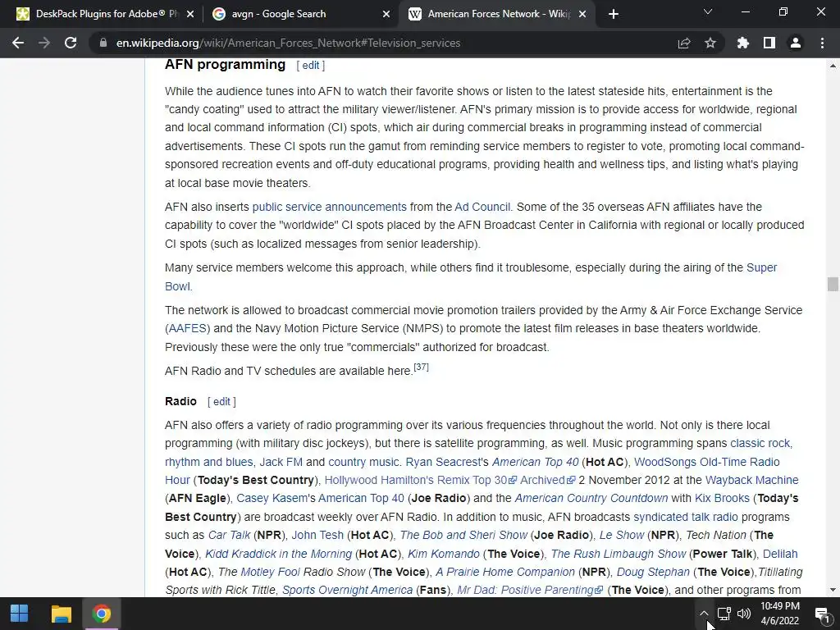Open the AAFES link

click(x=188, y=328)
